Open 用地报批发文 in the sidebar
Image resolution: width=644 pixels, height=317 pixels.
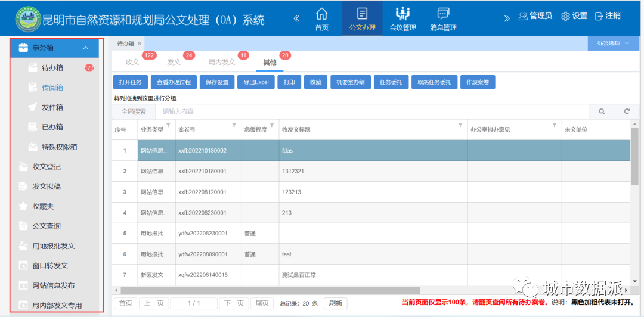(54, 246)
